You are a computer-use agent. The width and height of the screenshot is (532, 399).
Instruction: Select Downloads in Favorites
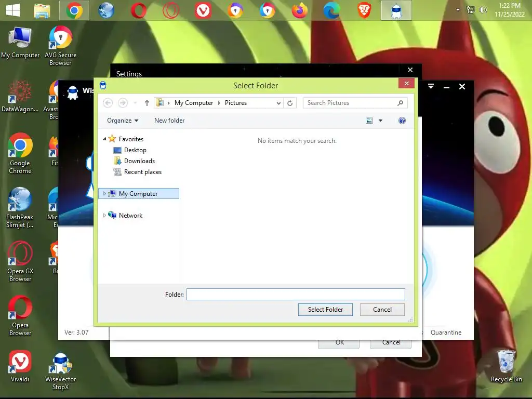139,161
